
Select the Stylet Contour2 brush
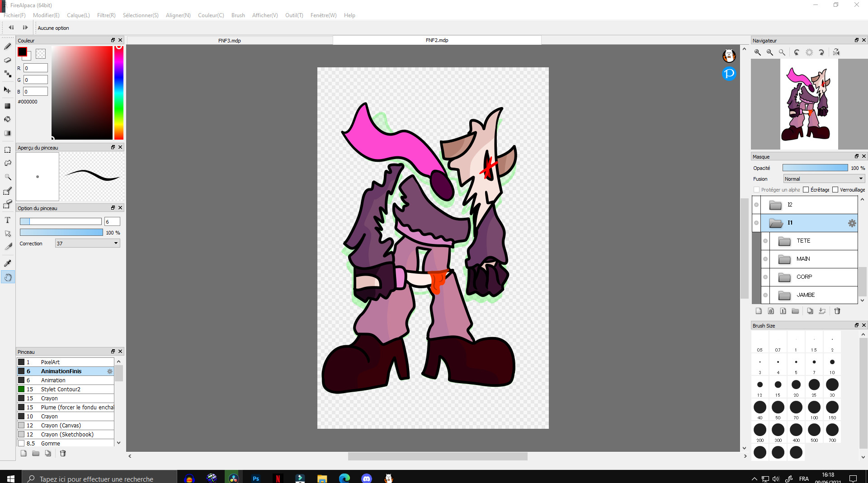[x=61, y=389]
